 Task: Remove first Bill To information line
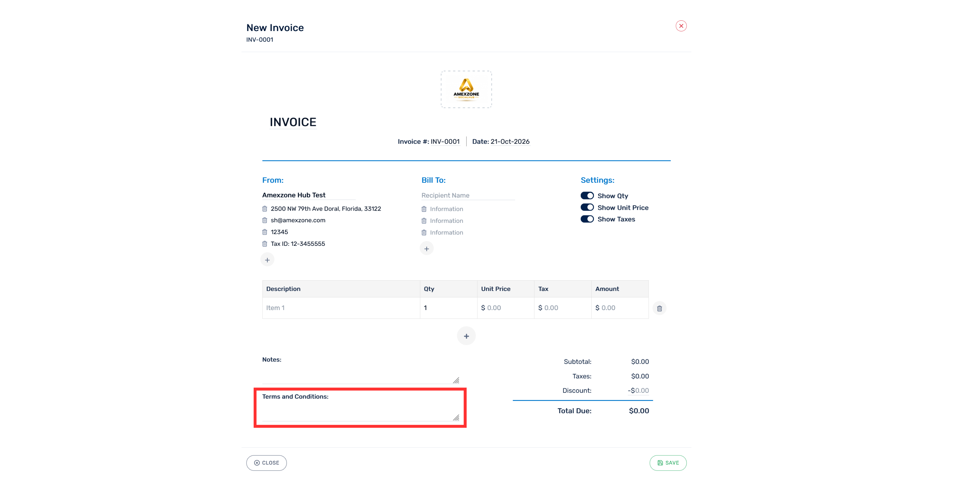[424, 209]
